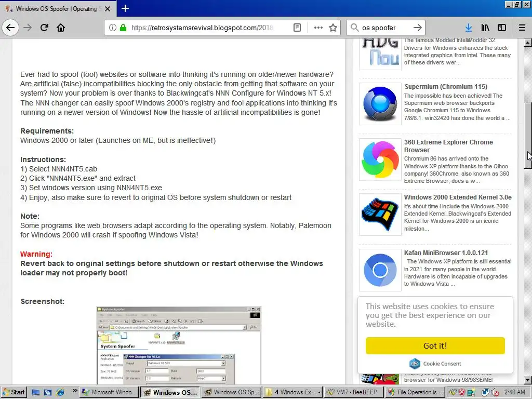Switch to VM7 - BeeBEEP taskbar window
The height and width of the screenshot is (399, 532).
354,392
